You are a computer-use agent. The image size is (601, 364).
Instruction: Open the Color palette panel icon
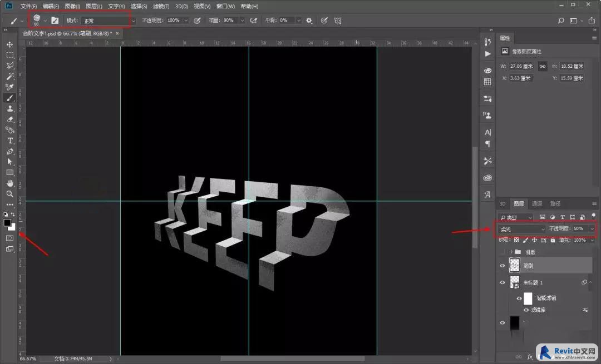(x=487, y=71)
